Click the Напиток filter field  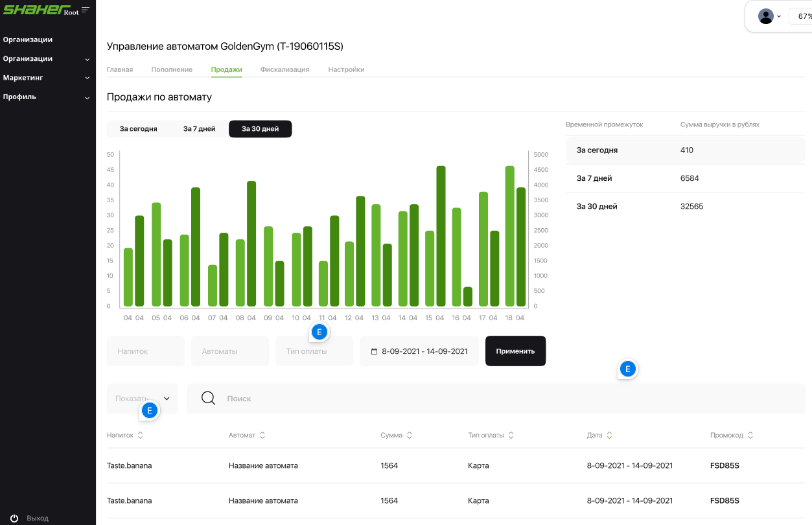click(146, 351)
